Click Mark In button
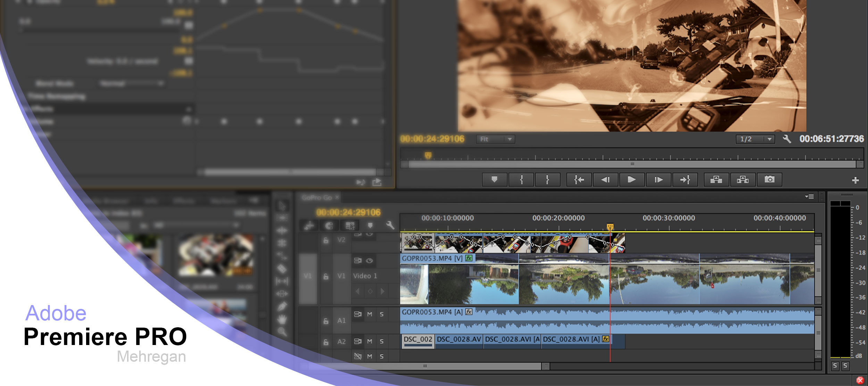Viewport: 868px width, 386px height. click(521, 180)
